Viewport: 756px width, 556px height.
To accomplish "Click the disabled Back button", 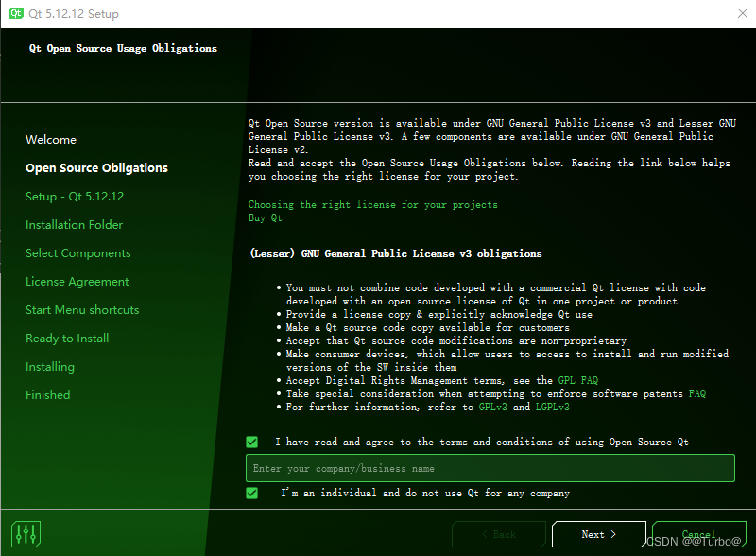I will (499, 534).
